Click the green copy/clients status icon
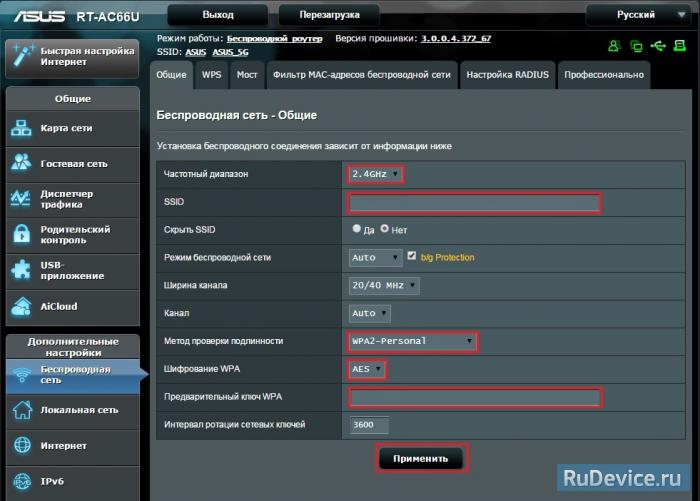The image size is (700, 501). pyautogui.click(x=636, y=46)
